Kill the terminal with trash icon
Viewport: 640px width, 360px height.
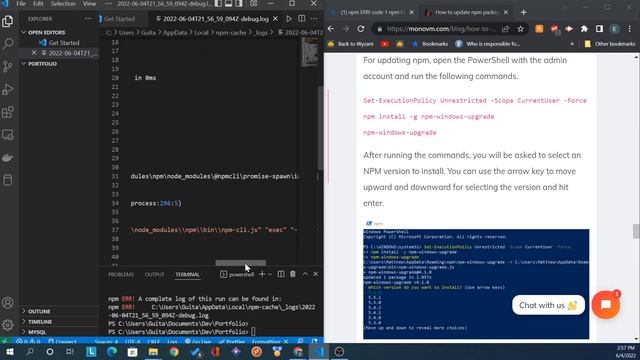click(293, 274)
